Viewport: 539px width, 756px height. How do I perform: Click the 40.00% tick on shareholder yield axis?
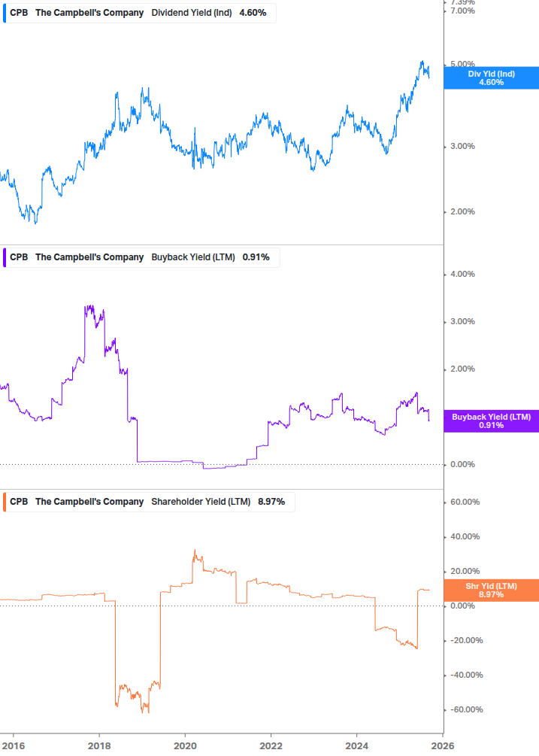click(465, 536)
